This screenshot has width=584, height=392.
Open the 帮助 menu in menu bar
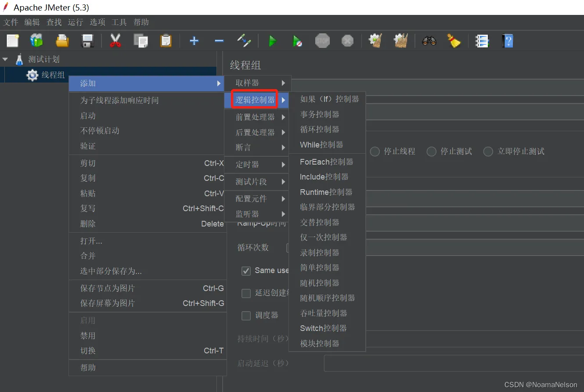point(141,22)
